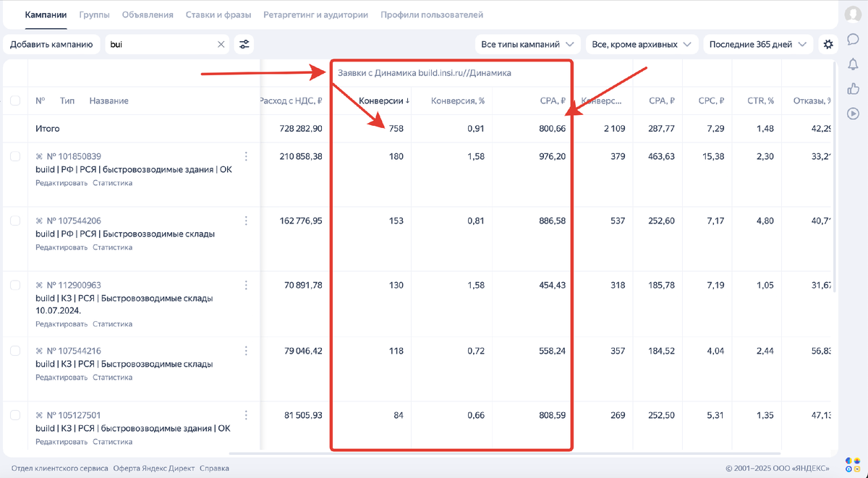Select the checkbox for campaign 105127501

tap(15, 415)
